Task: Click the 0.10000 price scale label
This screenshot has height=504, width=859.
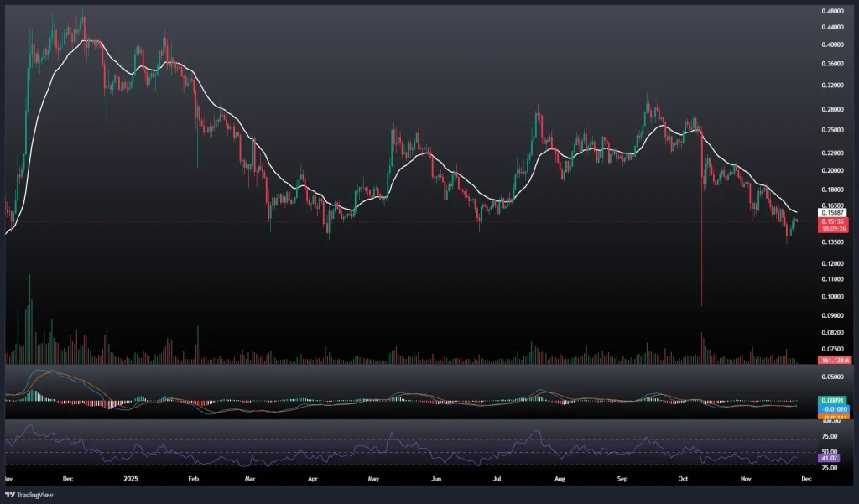Action: tap(832, 297)
